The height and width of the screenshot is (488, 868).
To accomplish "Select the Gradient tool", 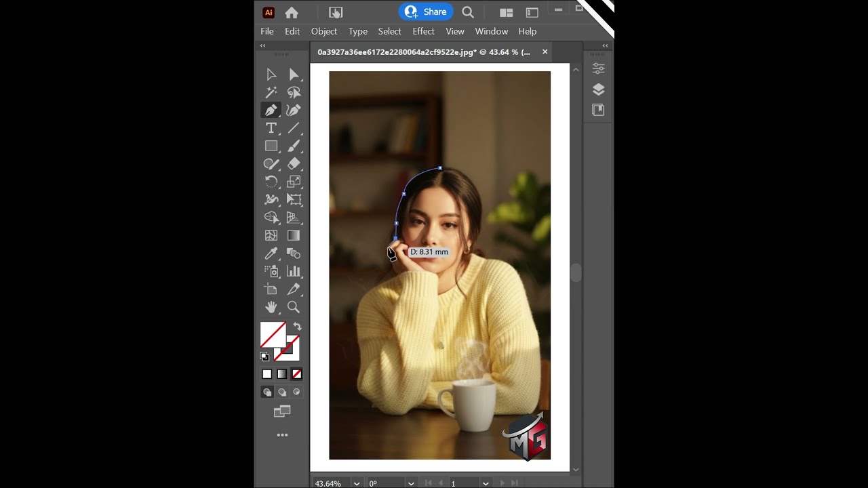I will [x=294, y=235].
